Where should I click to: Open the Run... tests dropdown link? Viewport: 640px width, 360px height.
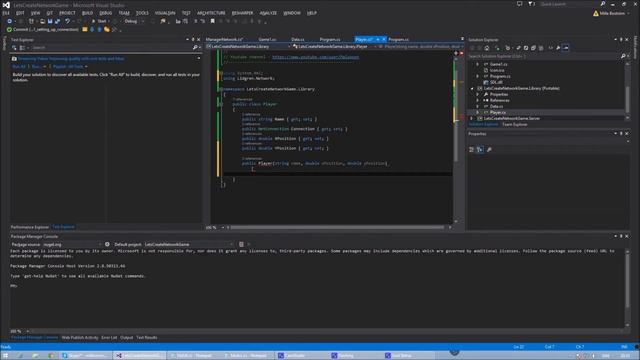[x=38, y=67]
